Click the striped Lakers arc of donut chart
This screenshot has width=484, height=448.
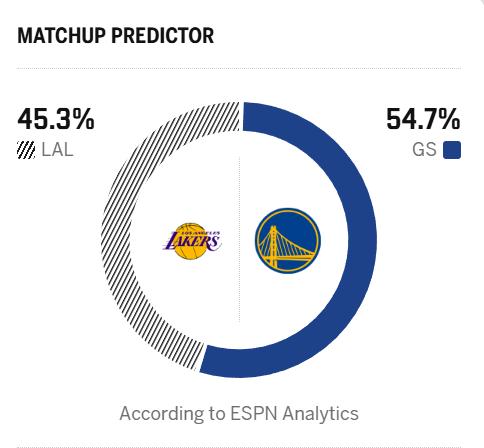(115, 240)
